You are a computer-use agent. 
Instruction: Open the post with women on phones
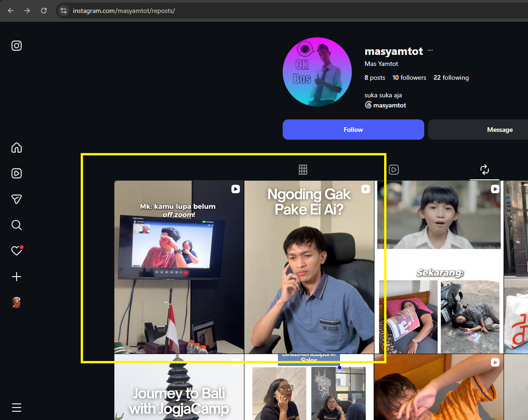pyautogui.click(x=309, y=387)
